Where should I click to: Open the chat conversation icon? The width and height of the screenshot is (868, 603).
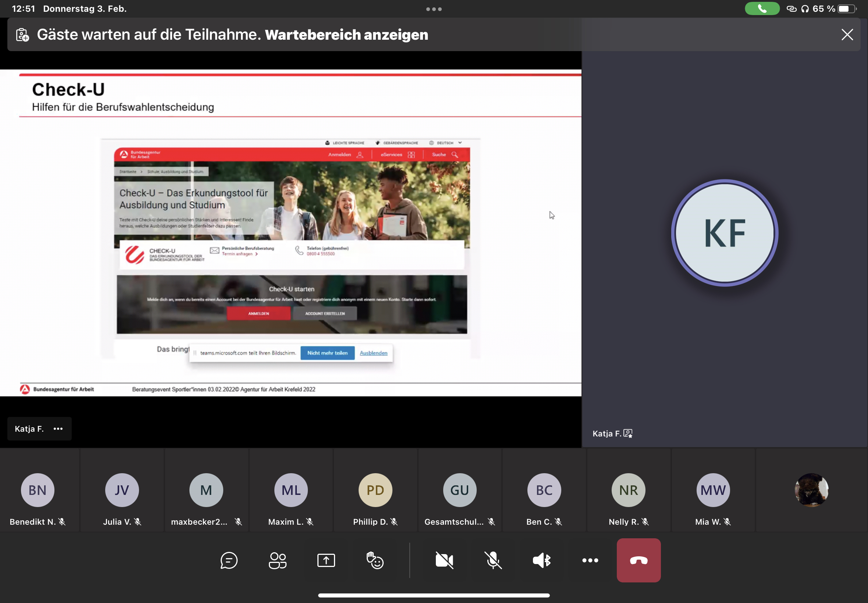click(x=229, y=560)
